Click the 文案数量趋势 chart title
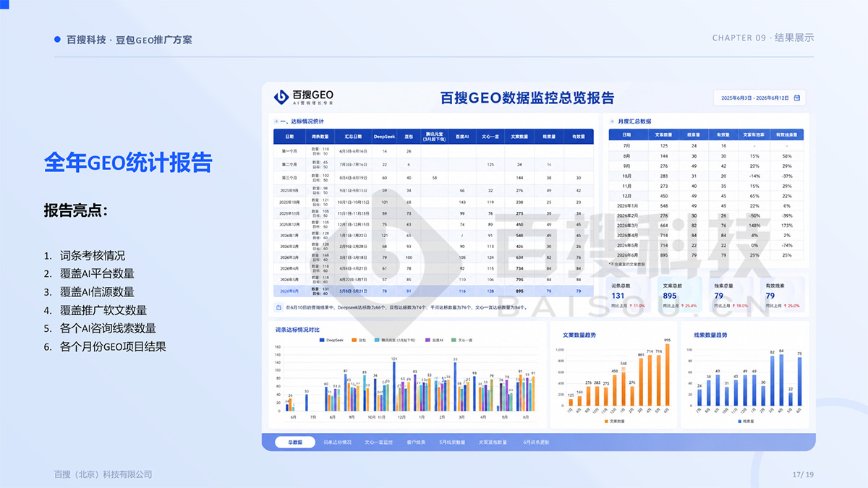The image size is (868, 488). 579,335
